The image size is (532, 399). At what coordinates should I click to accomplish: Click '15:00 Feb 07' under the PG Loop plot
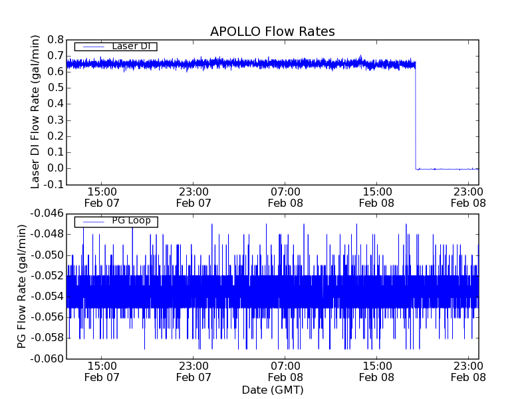tap(102, 372)
